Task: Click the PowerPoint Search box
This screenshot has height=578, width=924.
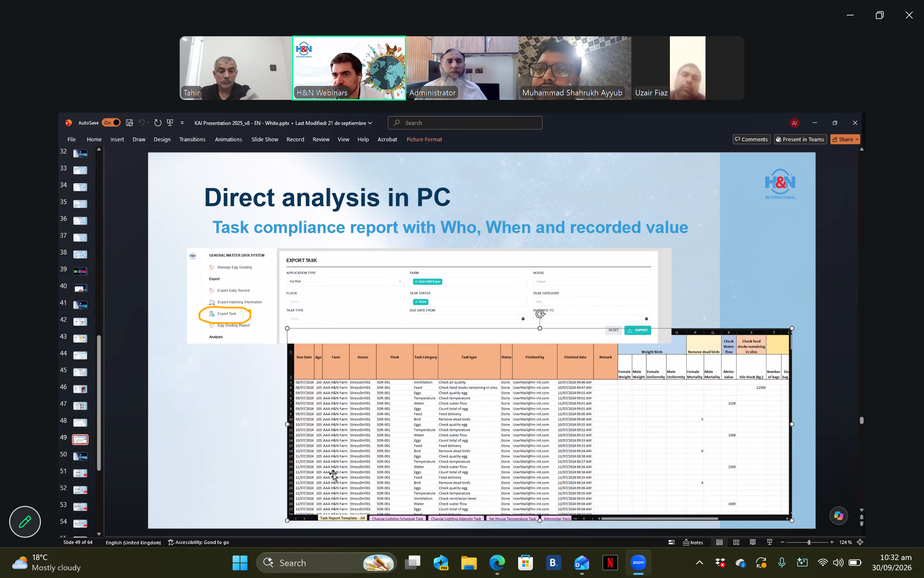Action: tap(465, 123)
